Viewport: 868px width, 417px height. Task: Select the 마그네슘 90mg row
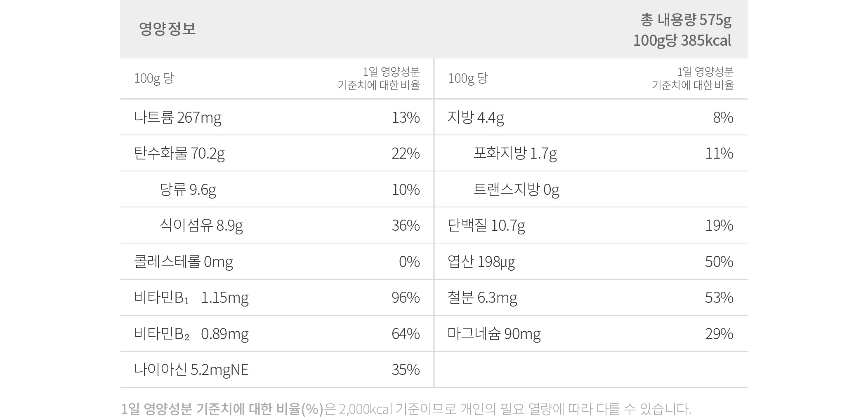click(591, 334)
